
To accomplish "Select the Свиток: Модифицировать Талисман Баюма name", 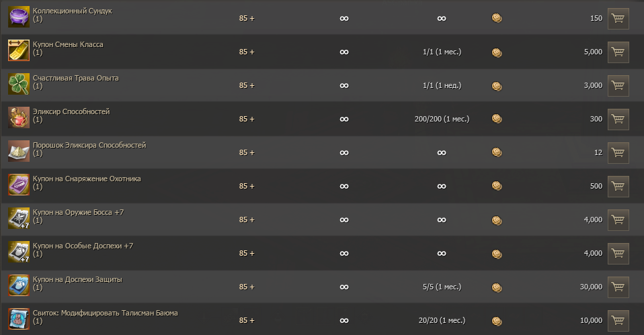I will (x=105, y=313).
